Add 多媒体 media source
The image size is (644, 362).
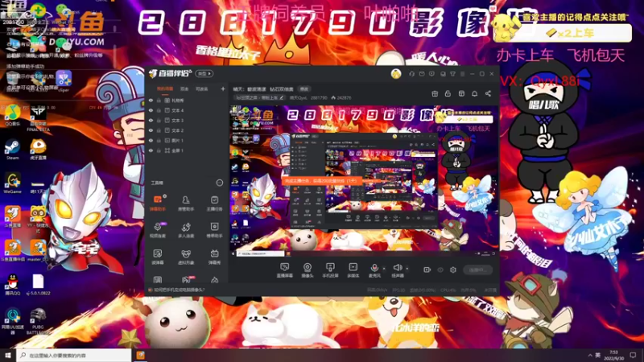point(353,270)
